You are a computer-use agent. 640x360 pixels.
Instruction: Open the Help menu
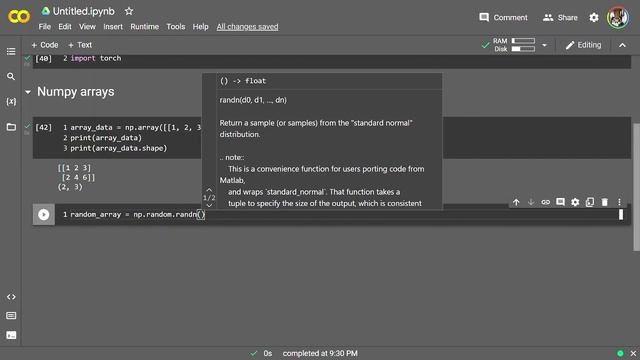coord(200,27)
